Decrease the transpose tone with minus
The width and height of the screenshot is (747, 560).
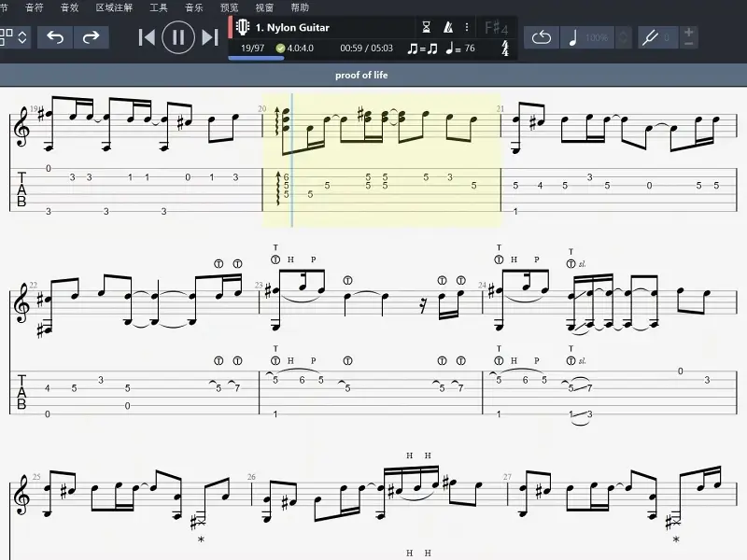(x=688, y=43)
